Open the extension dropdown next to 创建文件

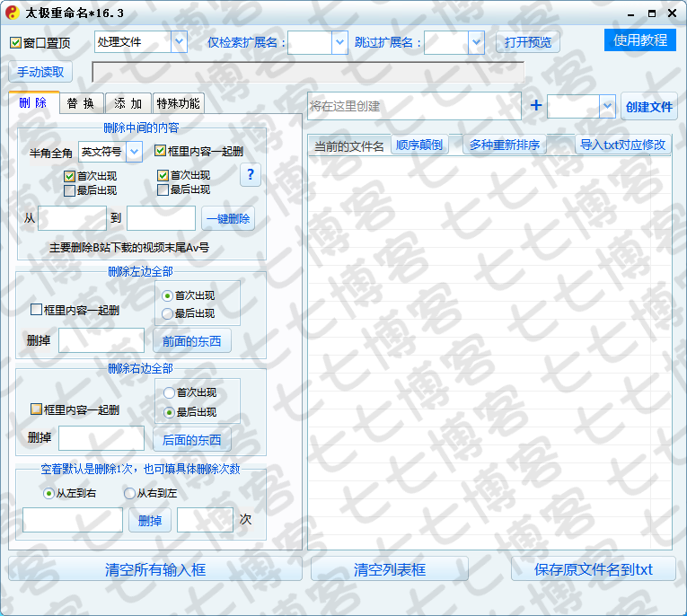(x=607, y=106)
